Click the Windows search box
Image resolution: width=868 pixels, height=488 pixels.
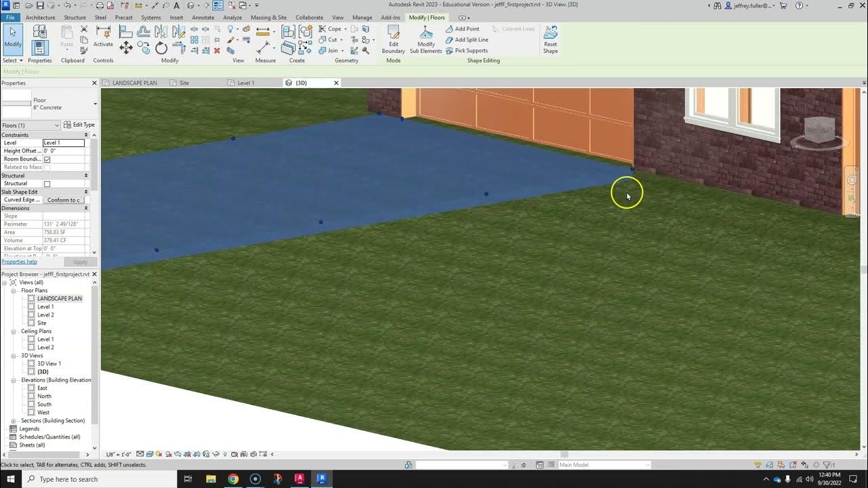[99, 479]
